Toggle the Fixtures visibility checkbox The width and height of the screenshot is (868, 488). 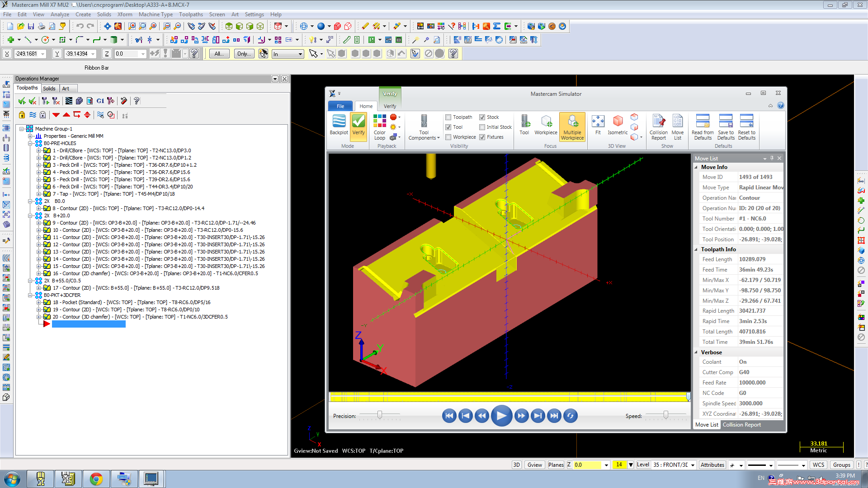pyautogui.click(x=482, y=137)
